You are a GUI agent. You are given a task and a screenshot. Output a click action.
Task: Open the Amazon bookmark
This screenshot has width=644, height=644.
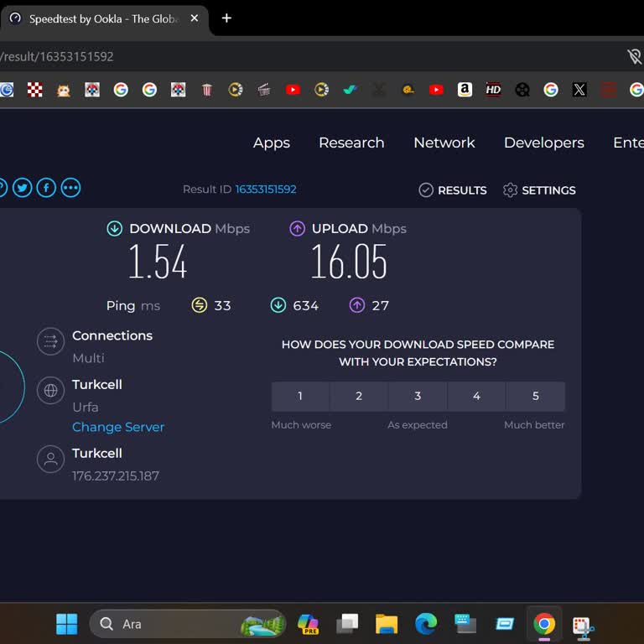pos(465,90)
